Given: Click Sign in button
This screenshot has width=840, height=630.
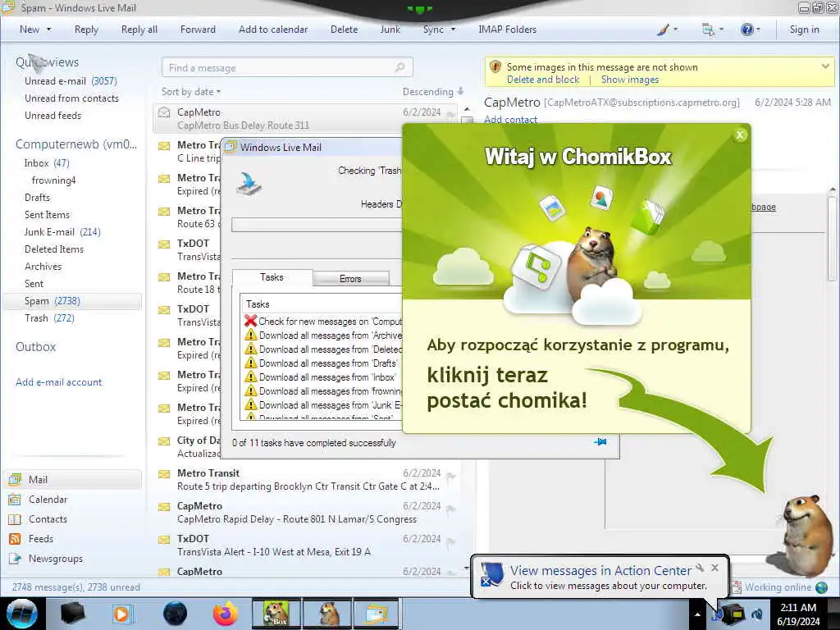Looking at the screenshot, I should (804, 30).
